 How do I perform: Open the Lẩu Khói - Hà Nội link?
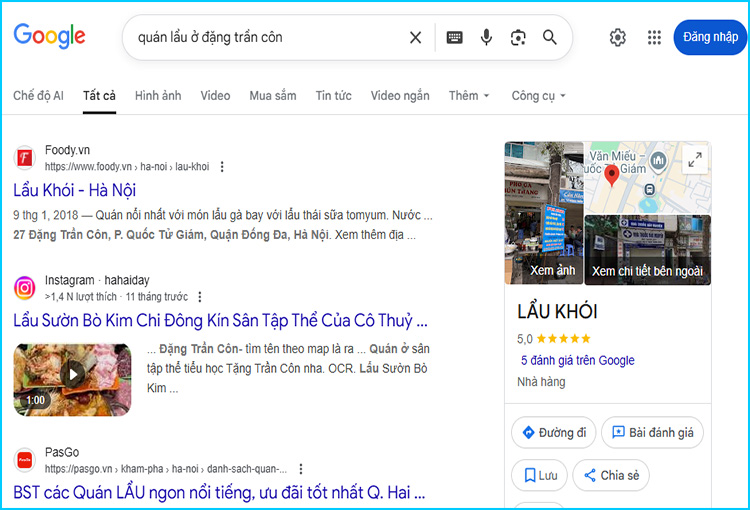(x=75, y=190)
